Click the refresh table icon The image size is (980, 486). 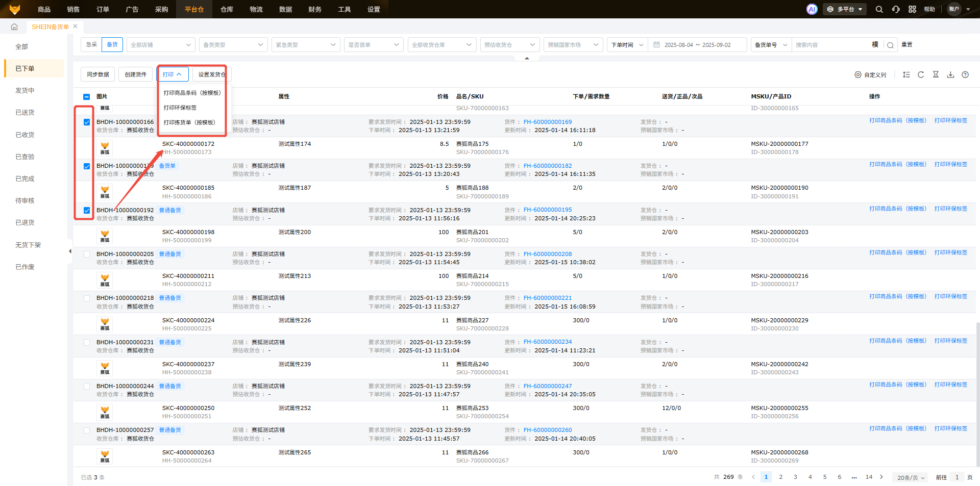pos(921,74)
